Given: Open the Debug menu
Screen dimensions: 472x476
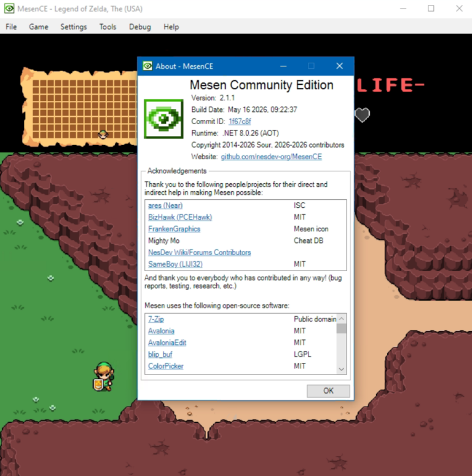Looking at the screenshot, I should 140,26.
